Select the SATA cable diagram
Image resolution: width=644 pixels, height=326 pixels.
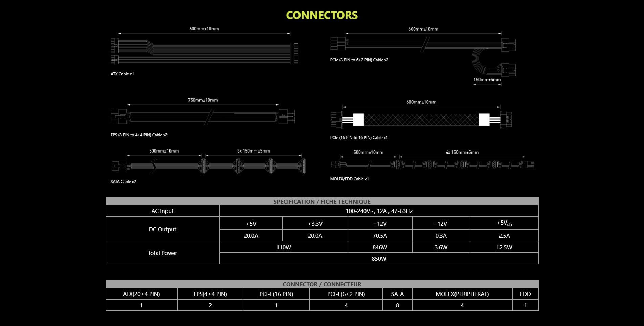[208, 166]
